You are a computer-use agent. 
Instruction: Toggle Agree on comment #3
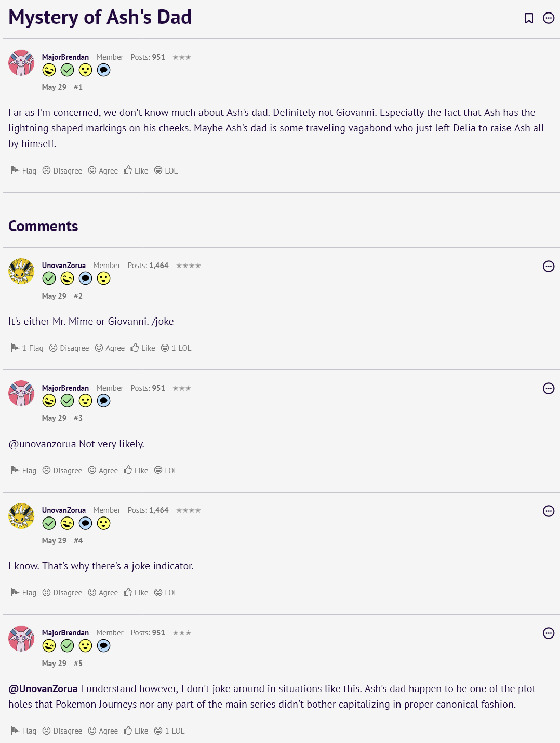(103, 470)
